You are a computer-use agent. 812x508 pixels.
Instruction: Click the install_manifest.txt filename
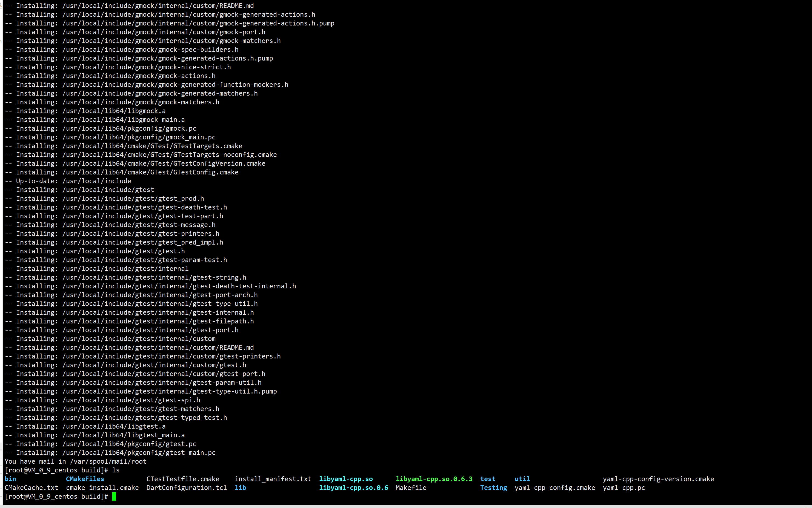[x=273, y=479]
